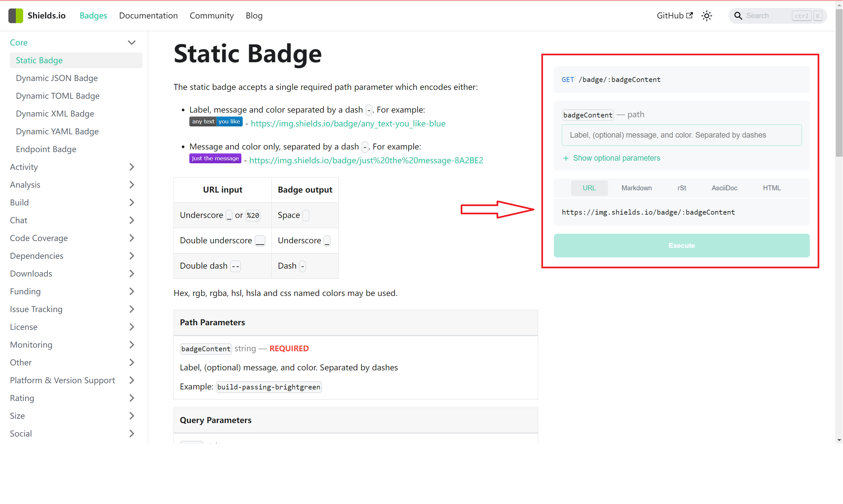This screenshot has width=843, height=504.
Task: Click the scrollbar down arrow
Action: coord(839,440)
